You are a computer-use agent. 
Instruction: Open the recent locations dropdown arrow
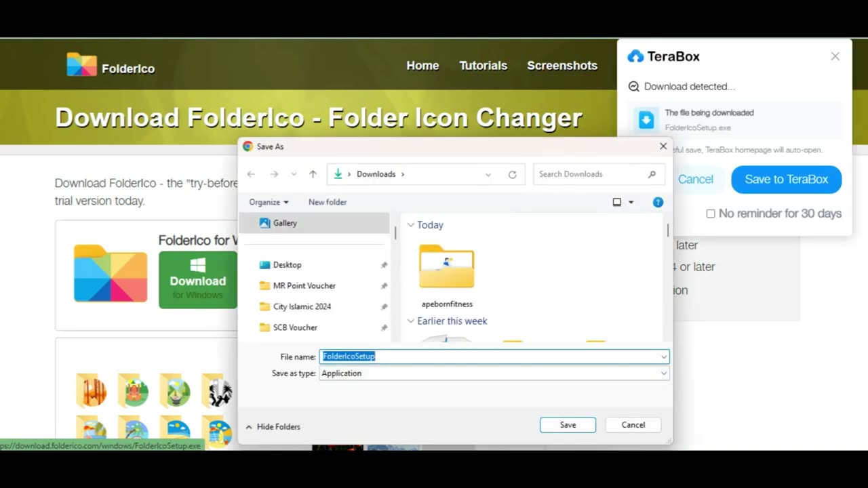pos(294,174)
